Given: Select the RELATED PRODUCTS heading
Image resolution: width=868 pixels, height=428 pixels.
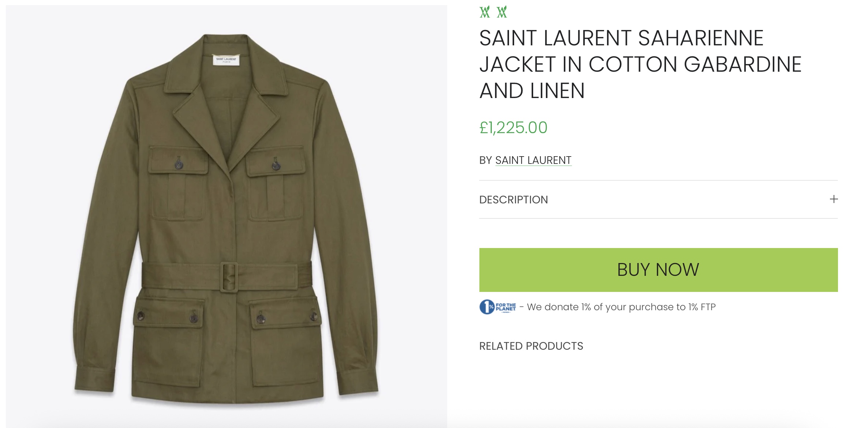Looking at the screenshot, I should (x=531, y=346).
